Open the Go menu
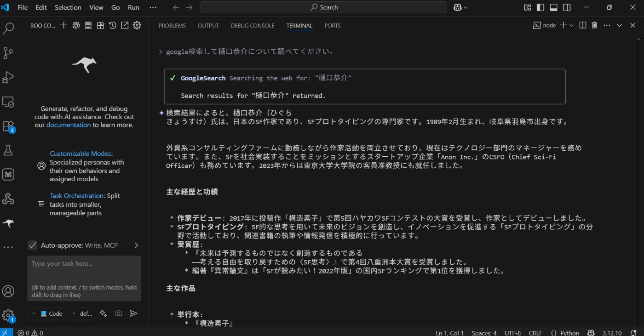 (x=115, y=7)
